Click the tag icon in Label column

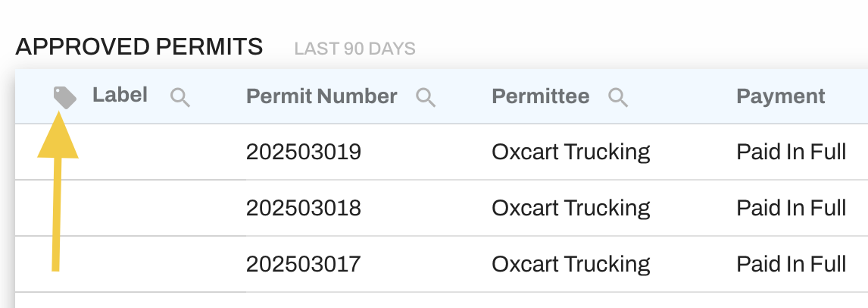click(x=65, y=98)
